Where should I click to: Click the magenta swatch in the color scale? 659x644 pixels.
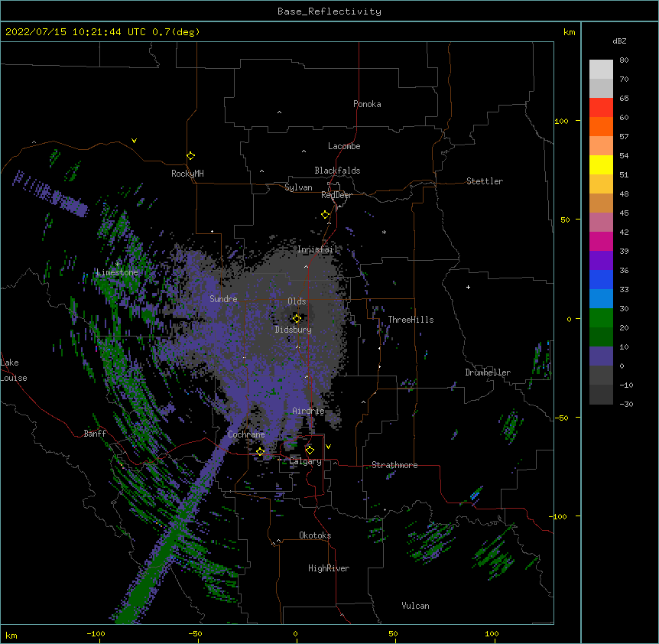click(601, 241)
